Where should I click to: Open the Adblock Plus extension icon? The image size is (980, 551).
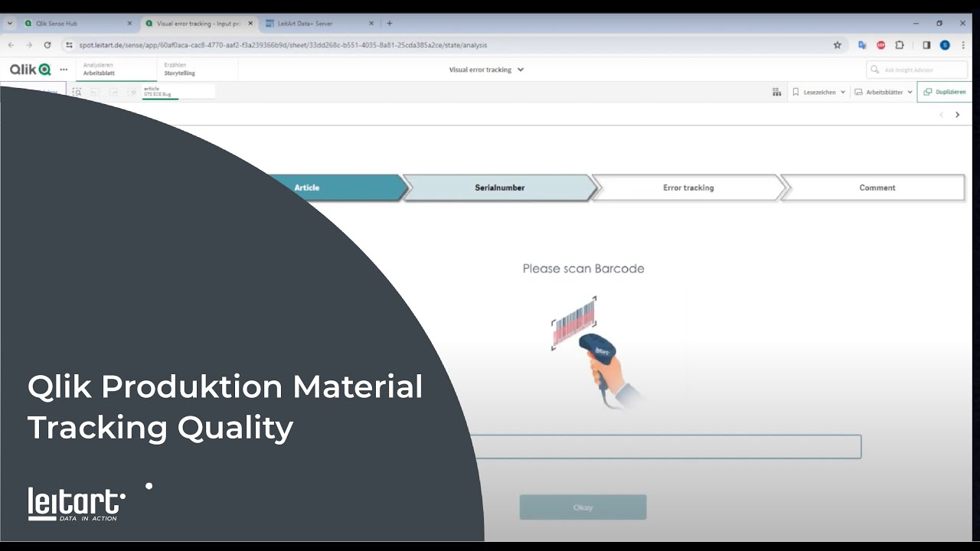tap(881, 45)
